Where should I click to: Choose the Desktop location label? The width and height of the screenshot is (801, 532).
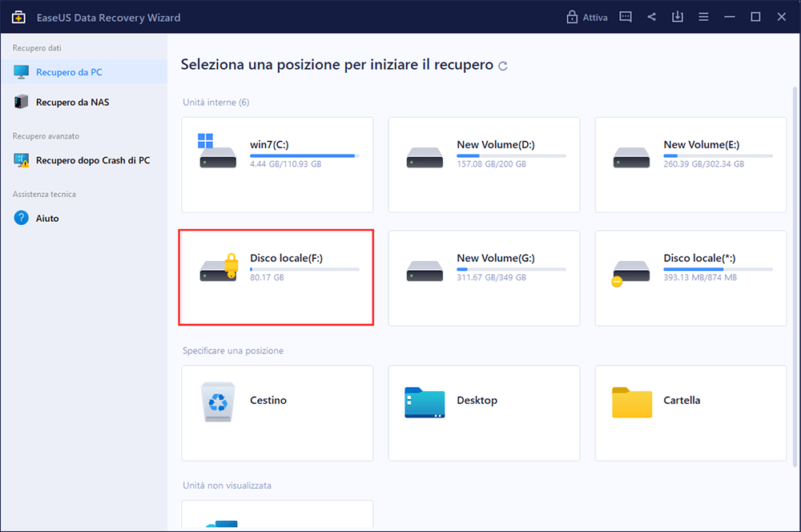click(477, 400)
